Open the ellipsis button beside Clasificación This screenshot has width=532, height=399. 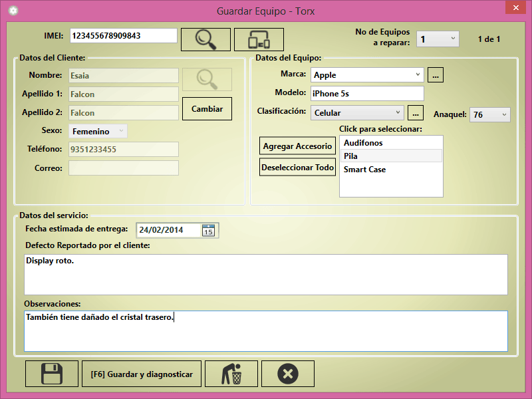tap(415, 112)
